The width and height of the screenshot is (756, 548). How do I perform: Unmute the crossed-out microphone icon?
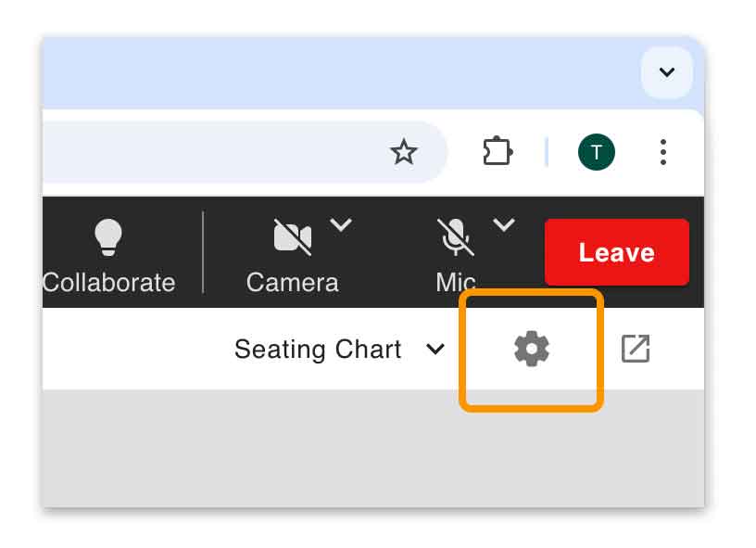tap(455, 237)
